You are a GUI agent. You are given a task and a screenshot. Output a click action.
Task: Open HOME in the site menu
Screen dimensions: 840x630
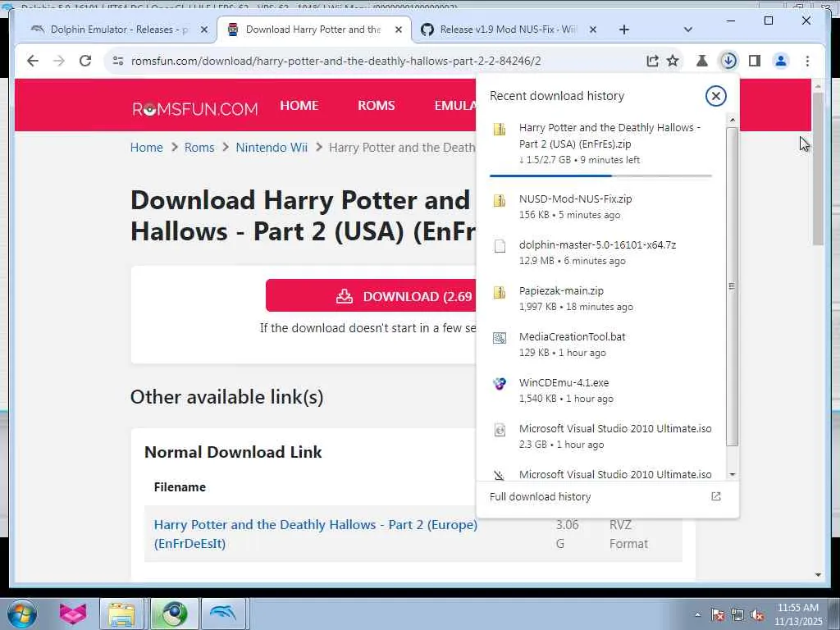(x=299, y=106)
